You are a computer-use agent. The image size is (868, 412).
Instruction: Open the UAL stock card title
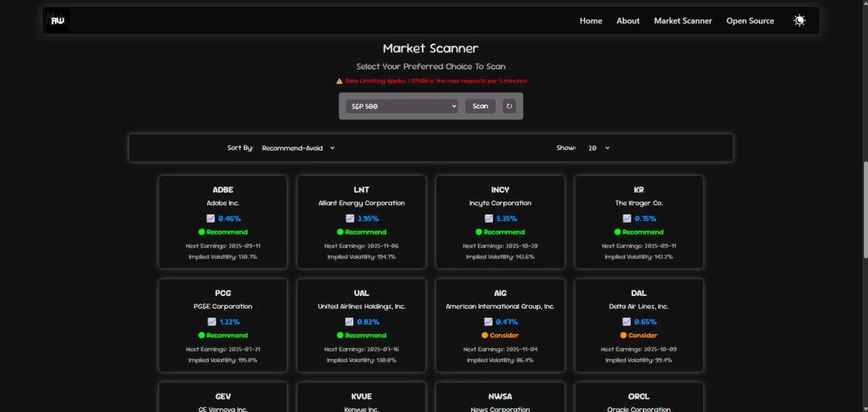pos(361,293)
